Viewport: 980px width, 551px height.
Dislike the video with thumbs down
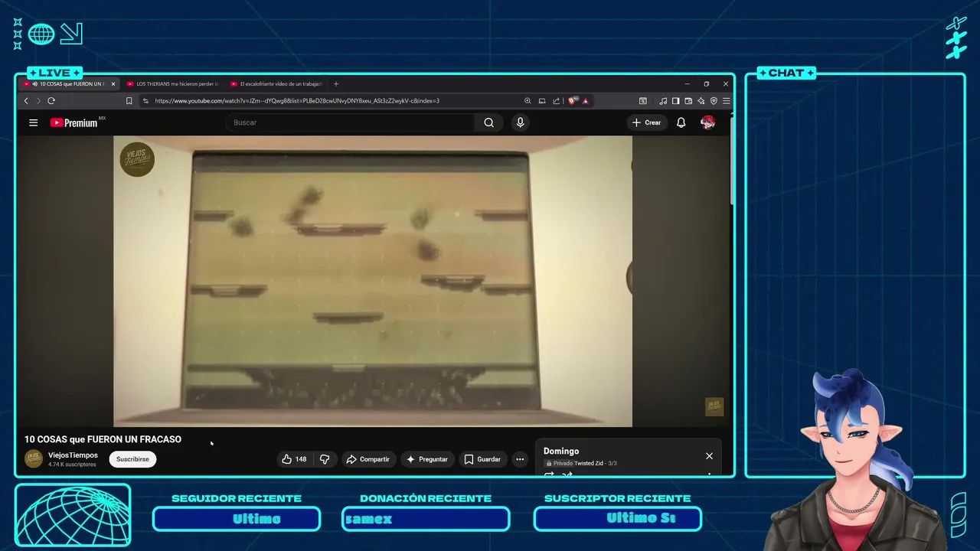tap(325, 459)
